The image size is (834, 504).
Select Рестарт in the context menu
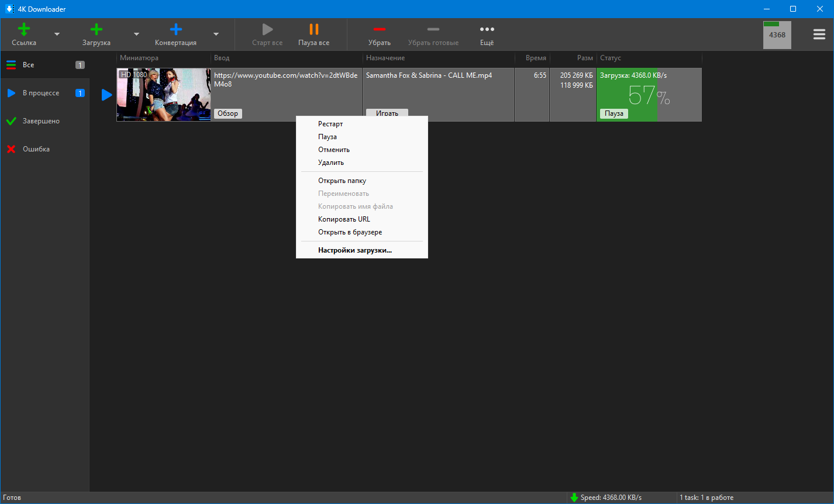pyautogui.click(x=330, y=124)
